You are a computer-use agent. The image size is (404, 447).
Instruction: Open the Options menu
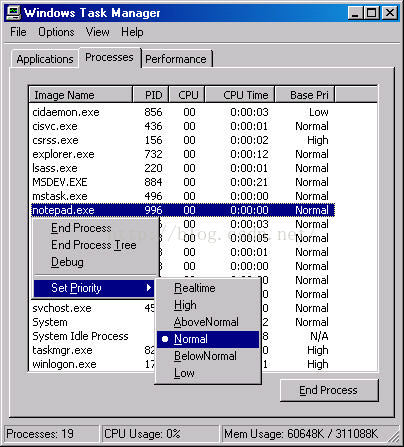click(56, 32)
